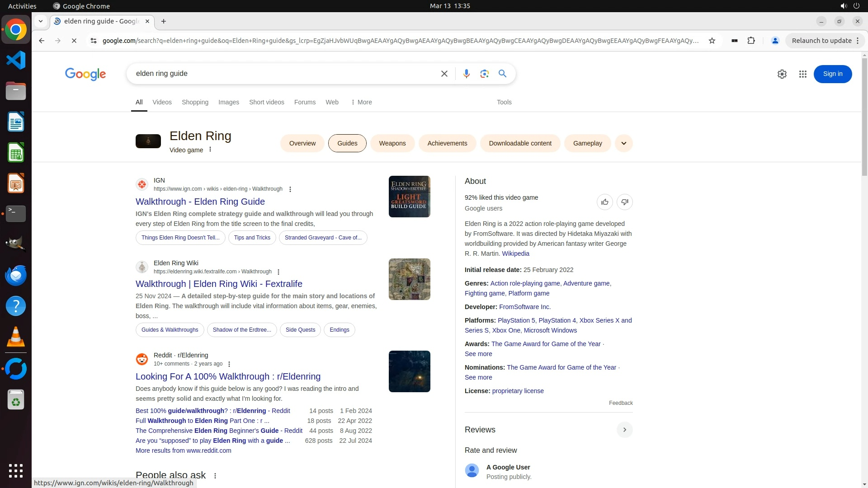
Task: Open the Chrome extensions puzzle icon
Action: pos(751,41)
